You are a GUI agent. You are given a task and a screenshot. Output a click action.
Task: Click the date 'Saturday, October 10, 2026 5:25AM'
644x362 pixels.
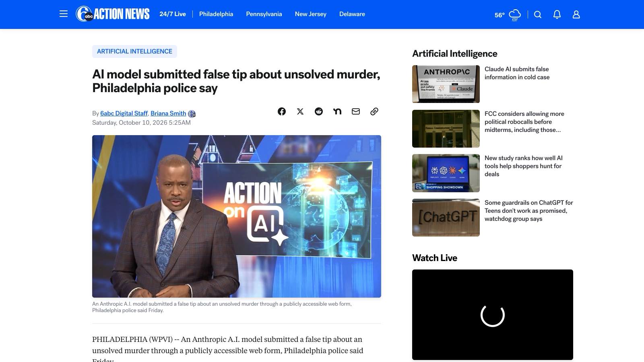pos(141,123)
